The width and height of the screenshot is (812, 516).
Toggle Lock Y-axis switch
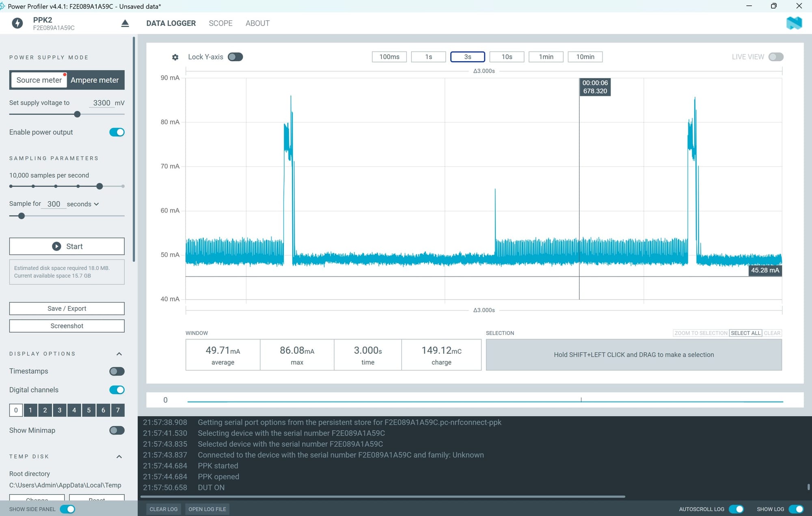click(235, 57)
